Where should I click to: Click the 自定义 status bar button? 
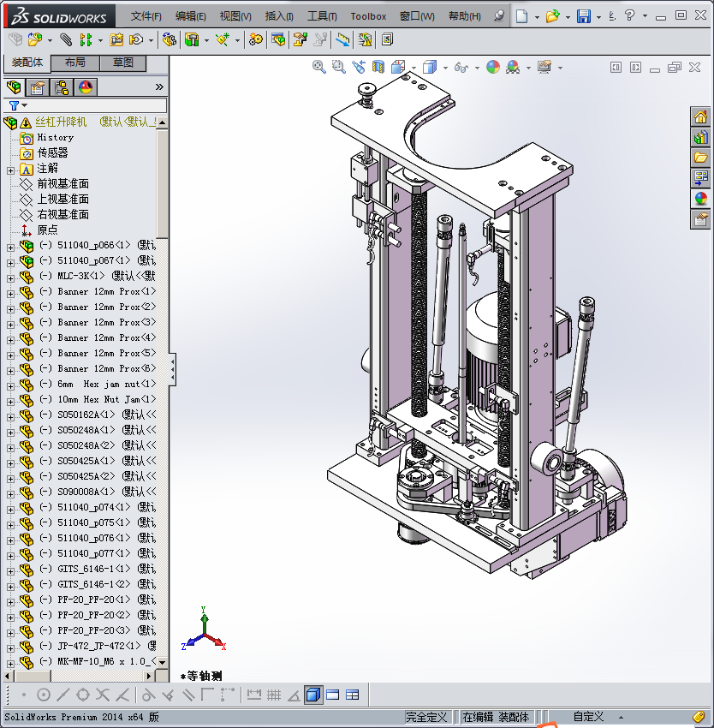pyautogui.click(x=588, y=717)
